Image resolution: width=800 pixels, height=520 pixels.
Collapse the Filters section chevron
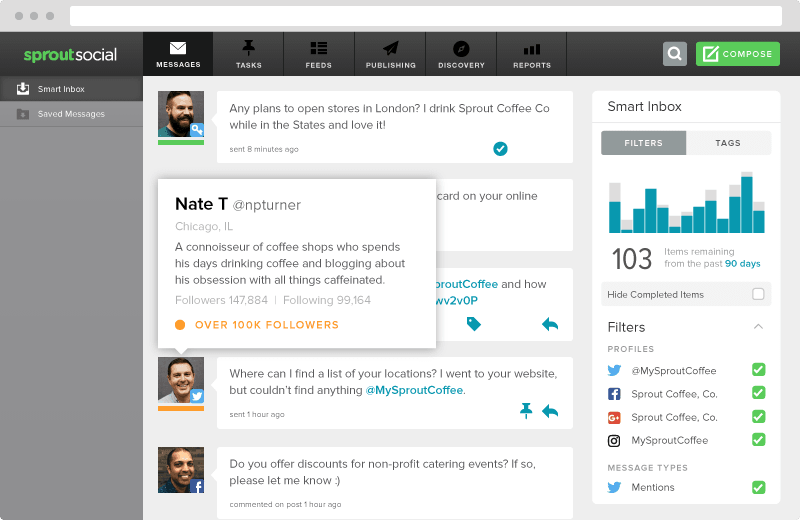click(x=758, y=327)
